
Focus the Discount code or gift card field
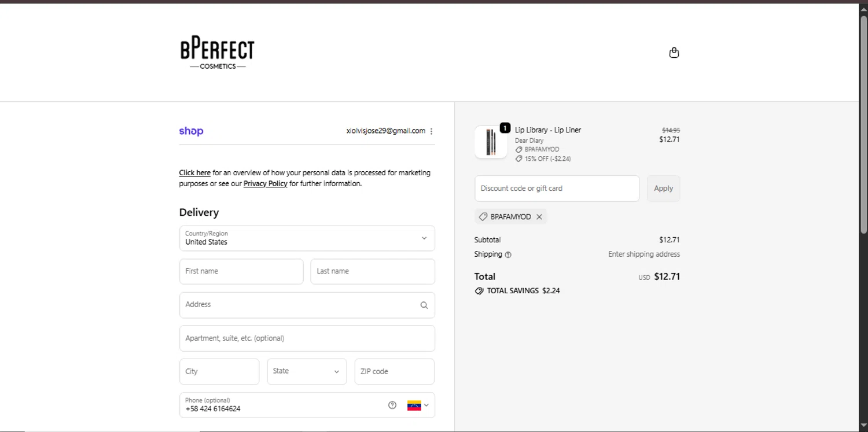pyautogui.click(x=557, y=189)
